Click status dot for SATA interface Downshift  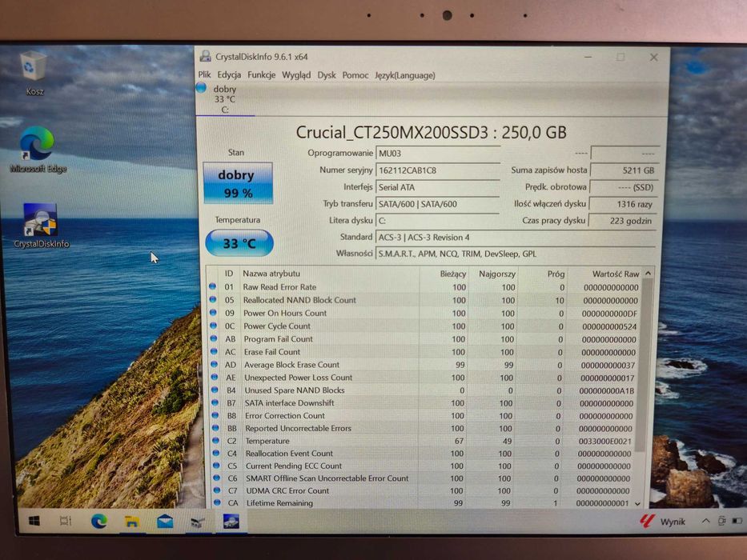click(x=215, y=402)
